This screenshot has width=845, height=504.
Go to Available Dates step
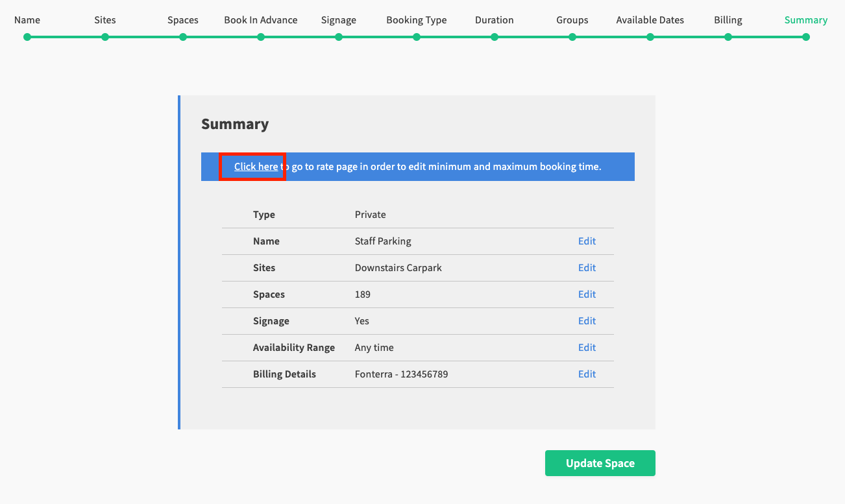(x=650, y=20)
